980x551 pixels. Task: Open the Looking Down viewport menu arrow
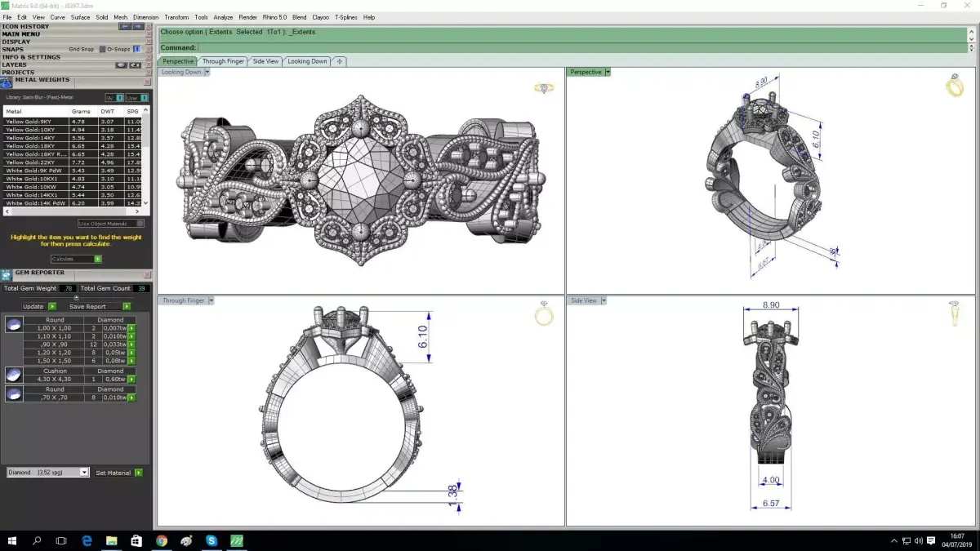click(207, 72)
